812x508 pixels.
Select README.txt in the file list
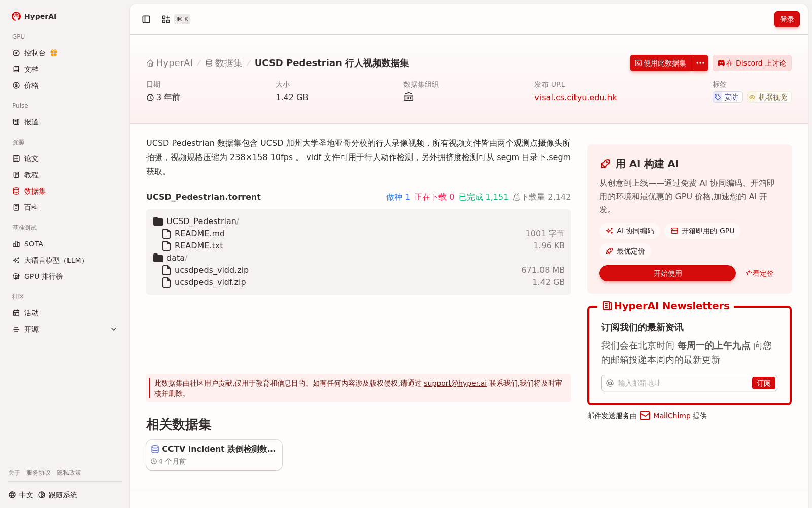(198, 245)
